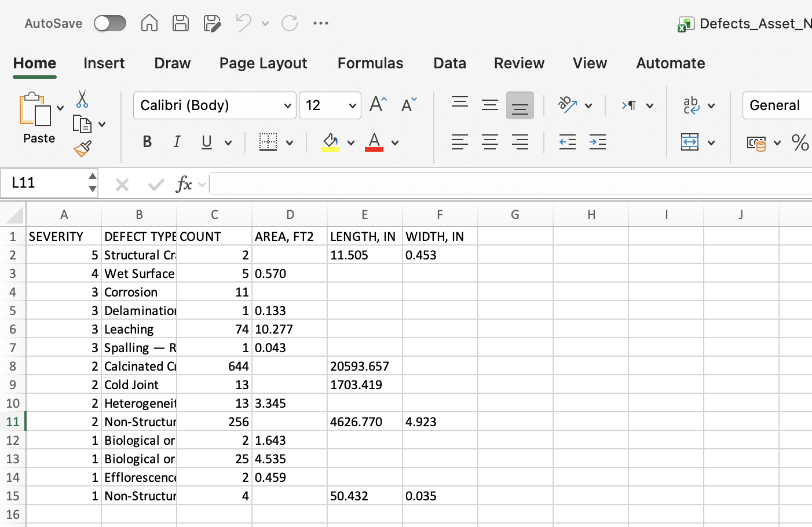Toggle Bold formatting

(147, 142)
